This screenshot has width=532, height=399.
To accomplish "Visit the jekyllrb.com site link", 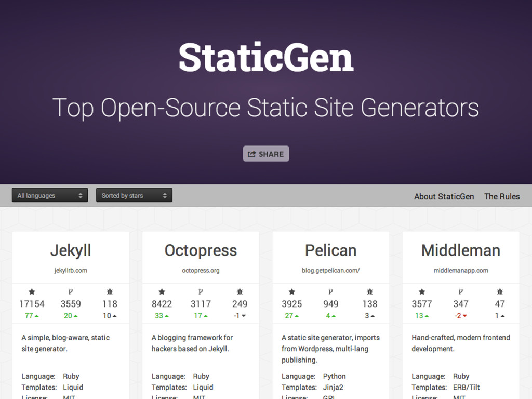I will coord(71,270).
